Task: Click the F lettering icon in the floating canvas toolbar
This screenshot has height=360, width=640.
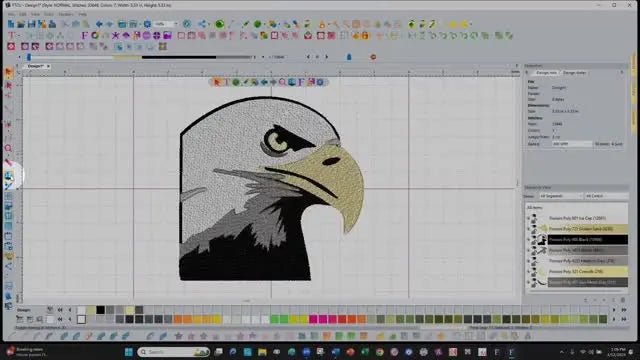Action: click(301, 82)
